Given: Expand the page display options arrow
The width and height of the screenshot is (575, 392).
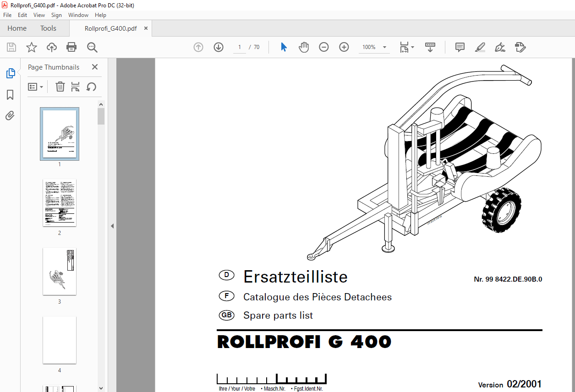Looking at the screenshot, I should coord(412,47).
